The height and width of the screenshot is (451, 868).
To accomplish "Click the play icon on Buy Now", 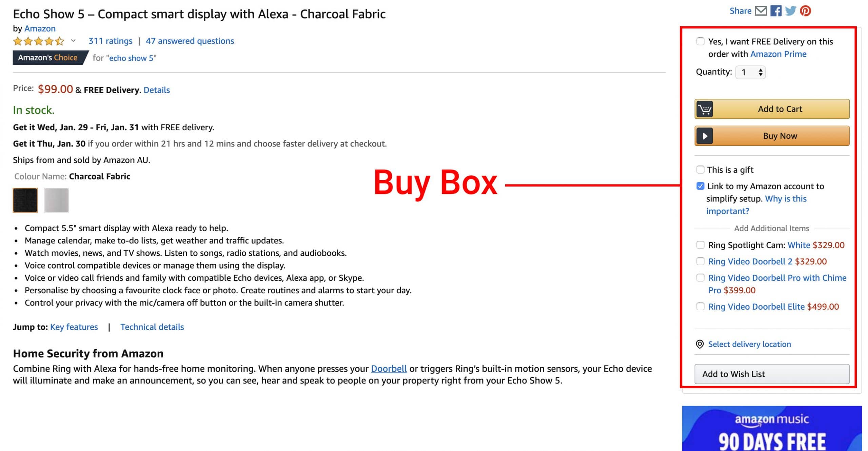I will [x=705, y=136].
